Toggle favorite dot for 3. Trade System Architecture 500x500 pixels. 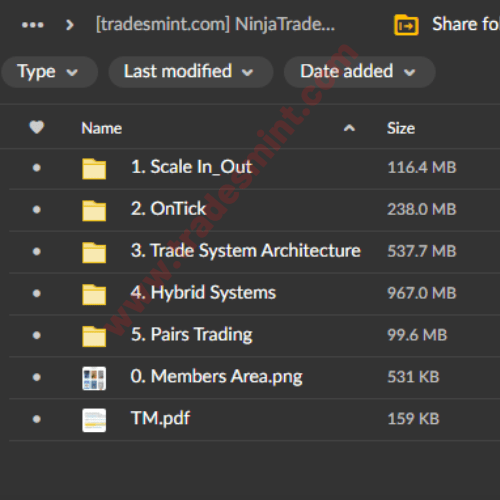point(37,251)
